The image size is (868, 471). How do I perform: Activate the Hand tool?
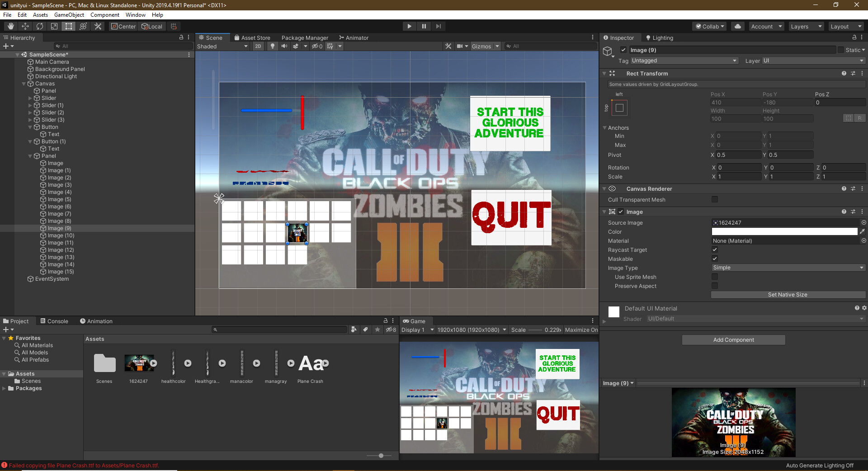pos(10,26)
